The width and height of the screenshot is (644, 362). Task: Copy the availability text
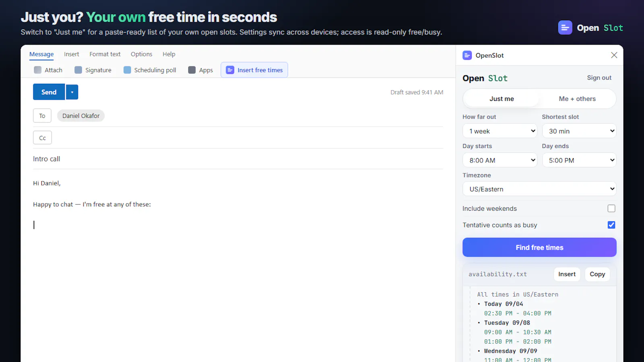tap(597, 274)
